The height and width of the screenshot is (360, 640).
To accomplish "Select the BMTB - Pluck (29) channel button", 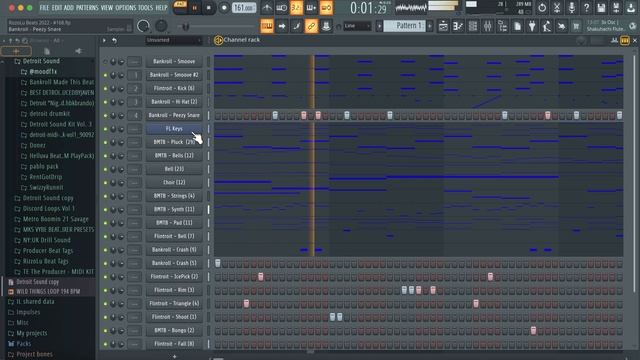I will click(174, 142).
